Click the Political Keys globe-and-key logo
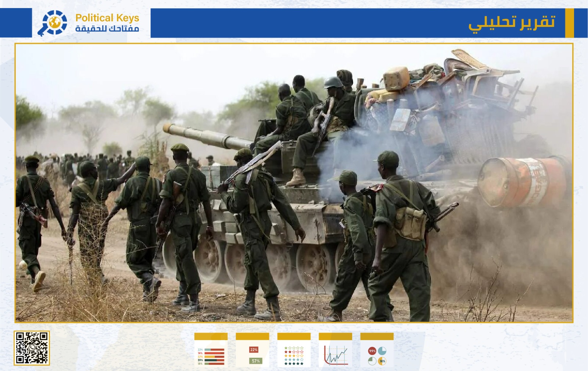 53,23
